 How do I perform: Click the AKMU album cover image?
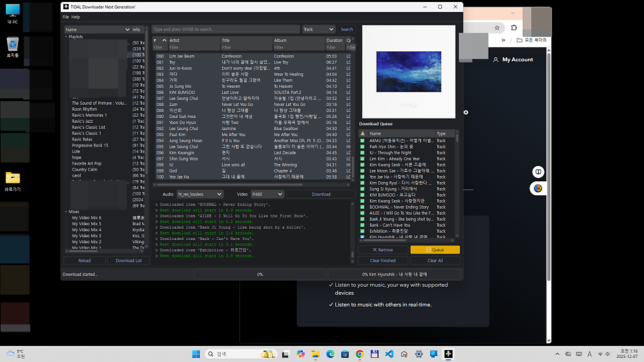pyautogui.click(x=409, y=72)
